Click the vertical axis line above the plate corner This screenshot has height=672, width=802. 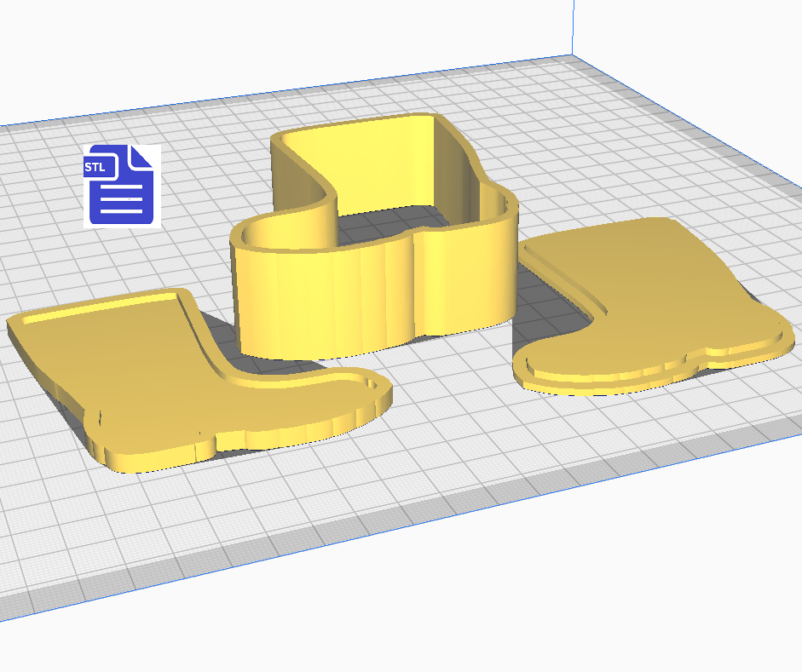click(x=569, y=26)
